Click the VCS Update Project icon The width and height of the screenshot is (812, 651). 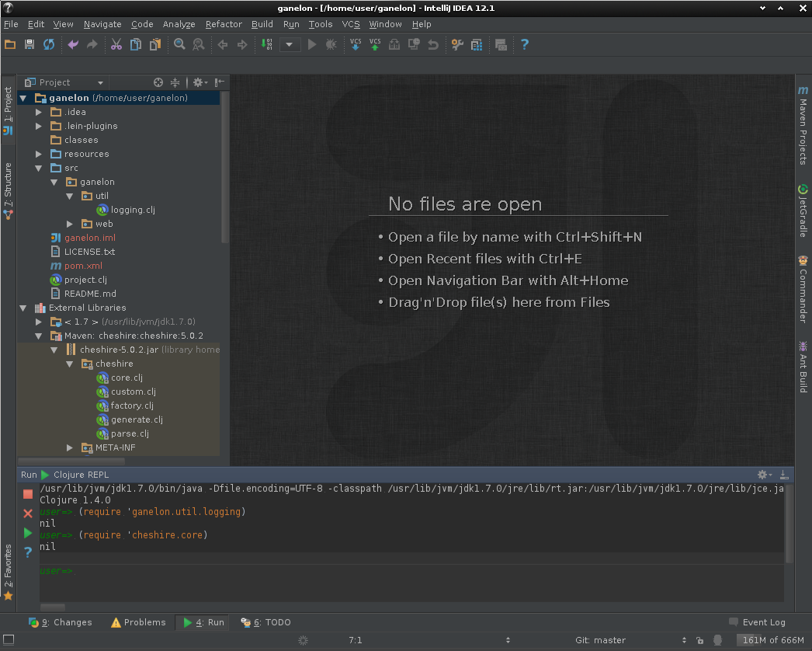[x=356, y=45]
